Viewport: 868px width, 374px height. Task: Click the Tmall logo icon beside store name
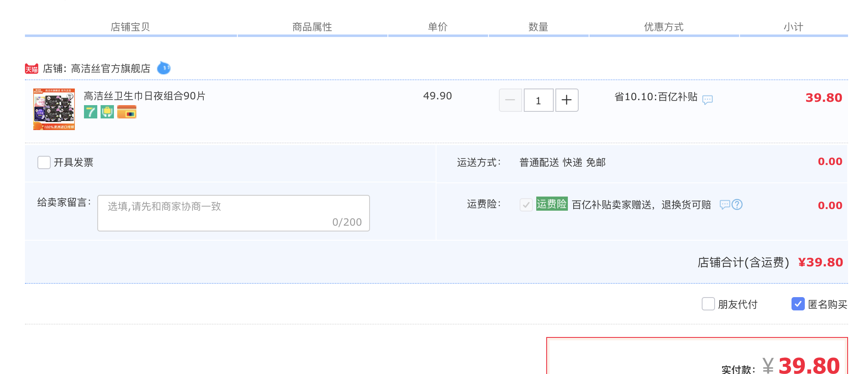pyautogui.click(x=32, y=69)
